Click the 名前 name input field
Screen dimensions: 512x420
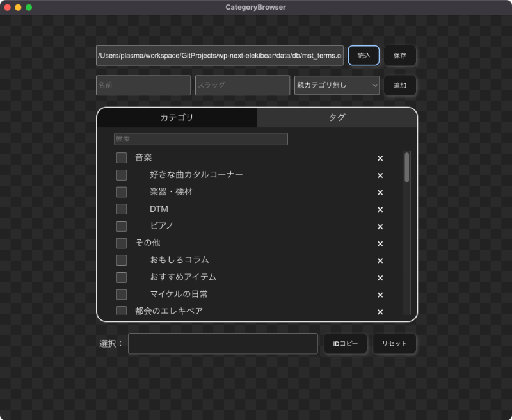[143, 85]
